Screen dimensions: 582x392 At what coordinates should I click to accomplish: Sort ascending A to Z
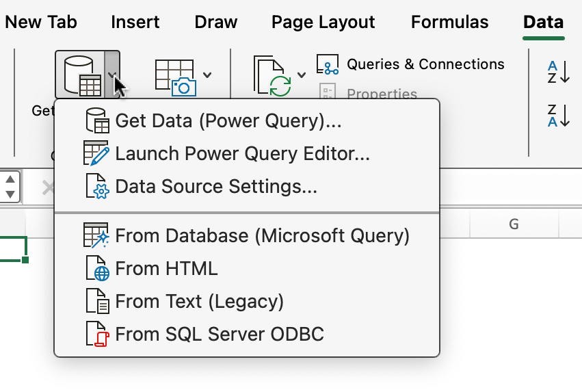pyautogui.click(x=558, y=72)
